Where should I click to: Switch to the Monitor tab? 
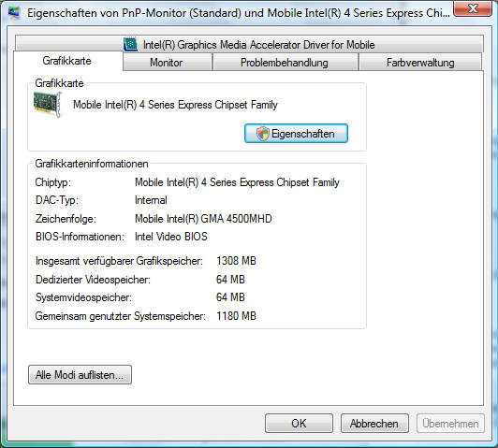[167, 63]
